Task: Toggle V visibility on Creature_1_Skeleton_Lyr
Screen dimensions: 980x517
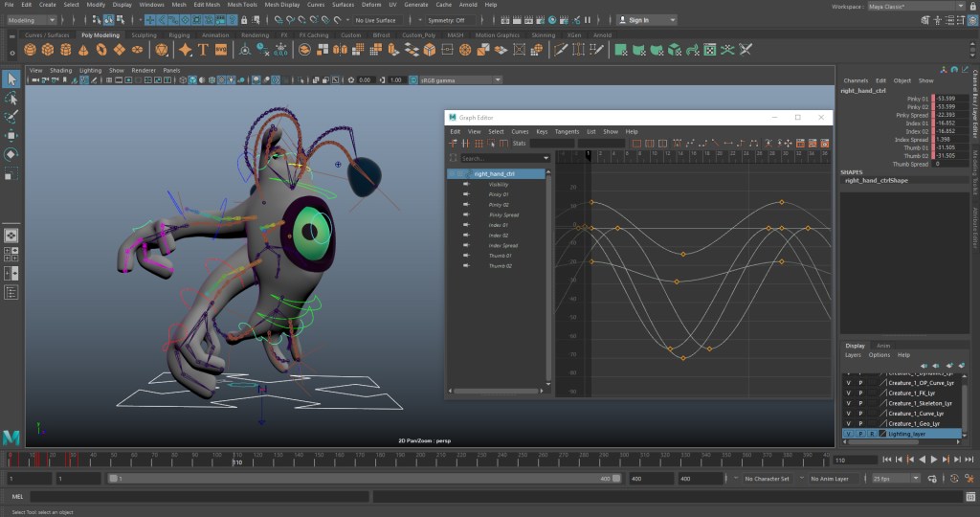Action: click(848, 403)
